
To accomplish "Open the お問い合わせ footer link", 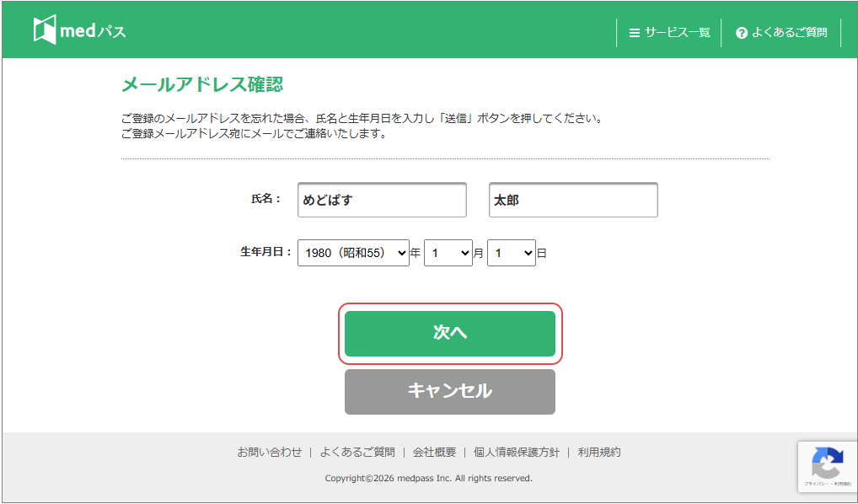I will click(269, 452).
